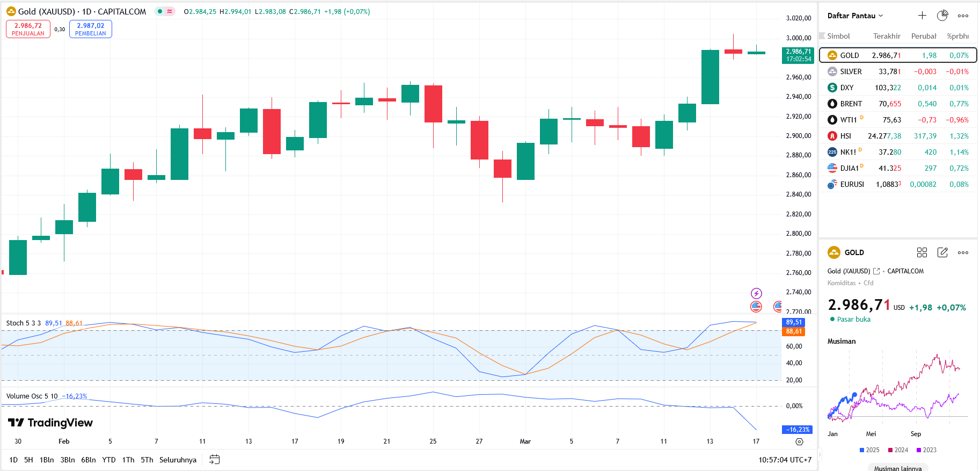Image resolution: width=980 pixels, height=471 pixels.
Task: Click the purple lightning event marker
Action: pos(756,293)
